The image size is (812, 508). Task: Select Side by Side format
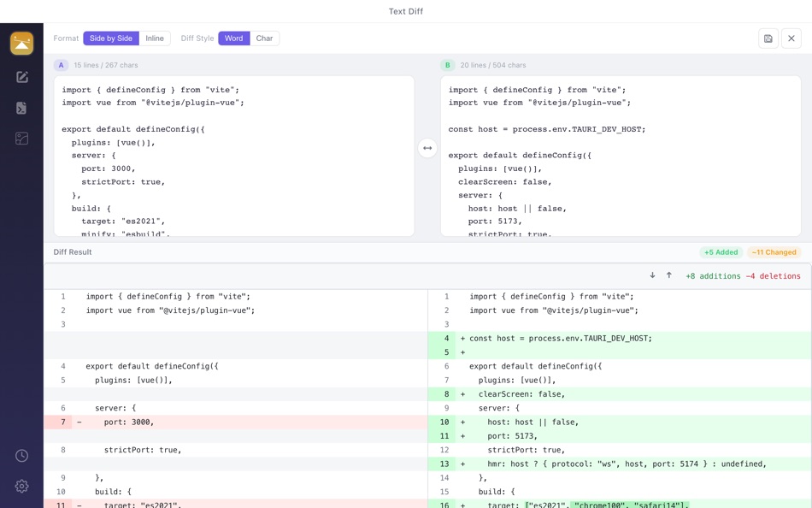[x=111, y=38]
